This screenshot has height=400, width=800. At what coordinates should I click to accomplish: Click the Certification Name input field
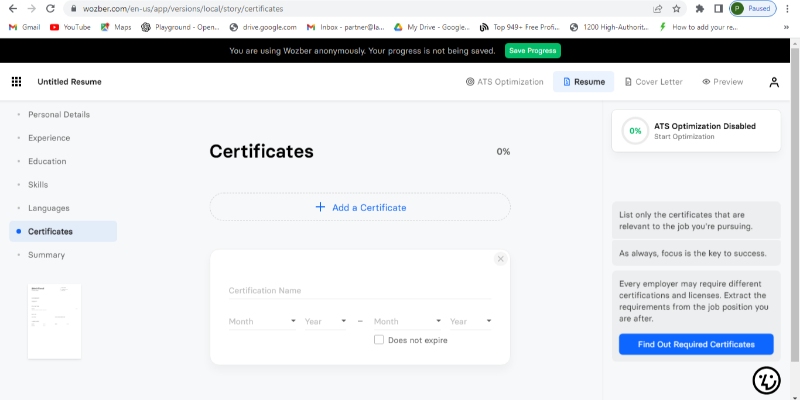[359, 291]
